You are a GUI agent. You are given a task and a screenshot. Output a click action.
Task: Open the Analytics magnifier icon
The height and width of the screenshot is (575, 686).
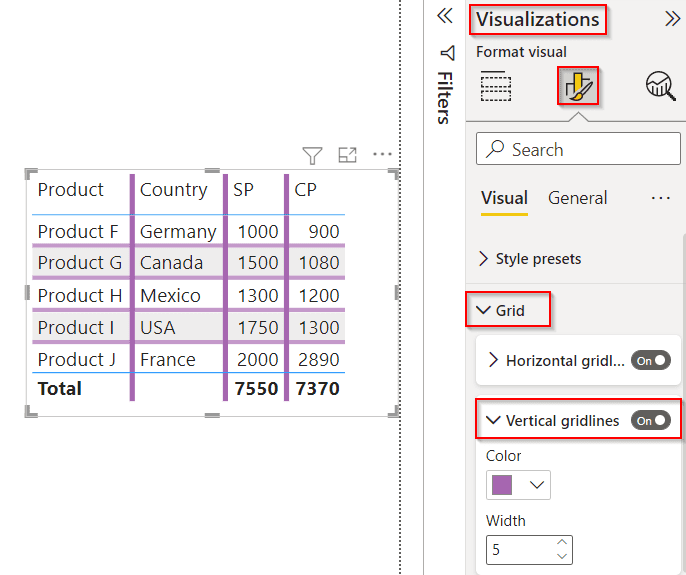tap(661, 86)
